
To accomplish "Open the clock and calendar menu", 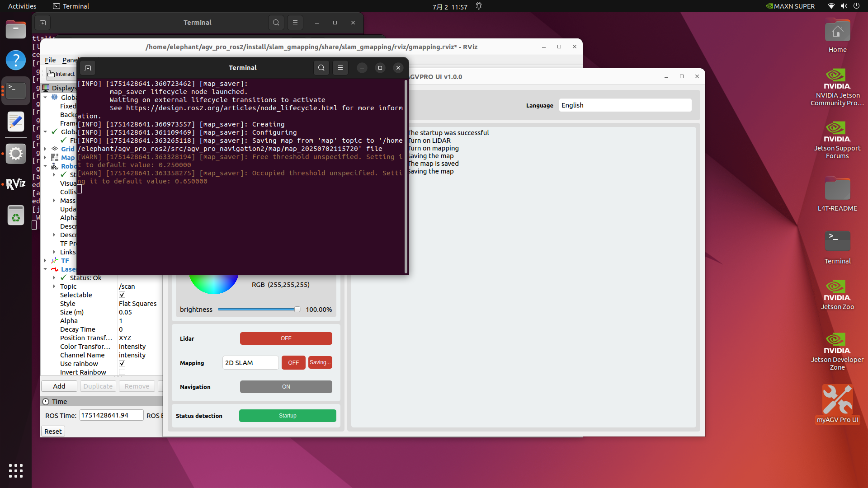I will click(450, 7).
